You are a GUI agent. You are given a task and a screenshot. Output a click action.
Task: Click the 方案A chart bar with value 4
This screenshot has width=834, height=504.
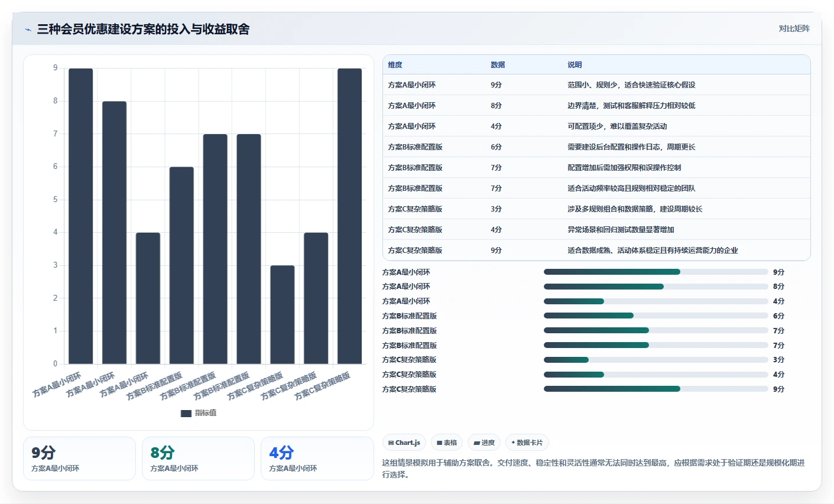148,298
